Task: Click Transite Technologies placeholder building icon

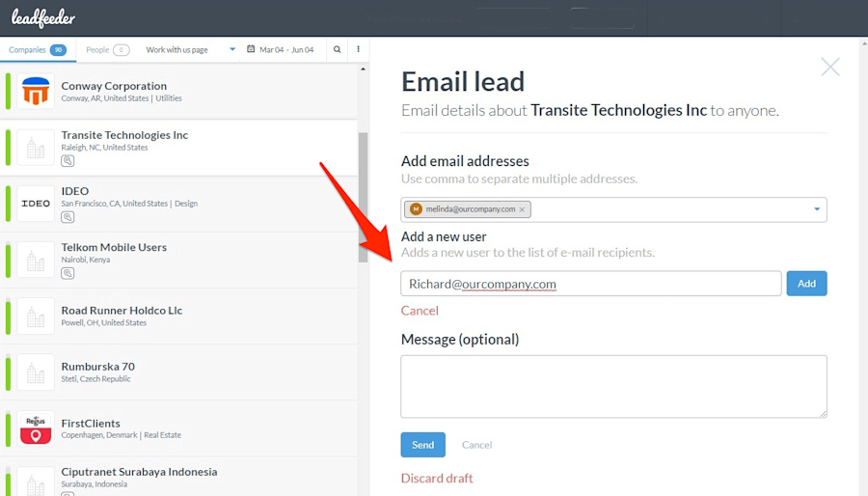Action: (x=36, y=148)
